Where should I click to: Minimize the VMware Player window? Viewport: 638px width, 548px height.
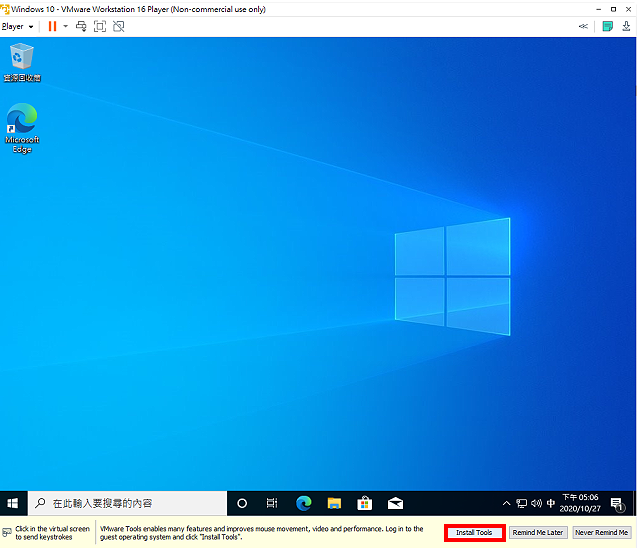tap(599, 9)
